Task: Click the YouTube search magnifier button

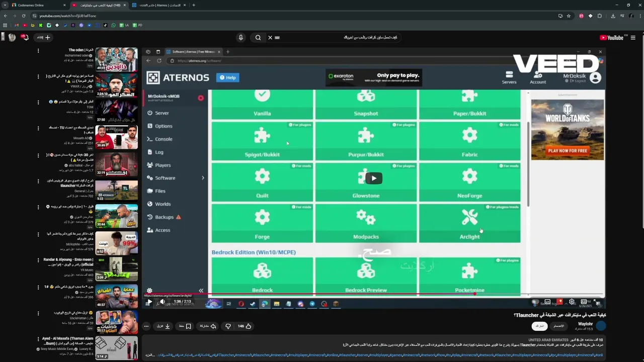Action: point(258,37)
